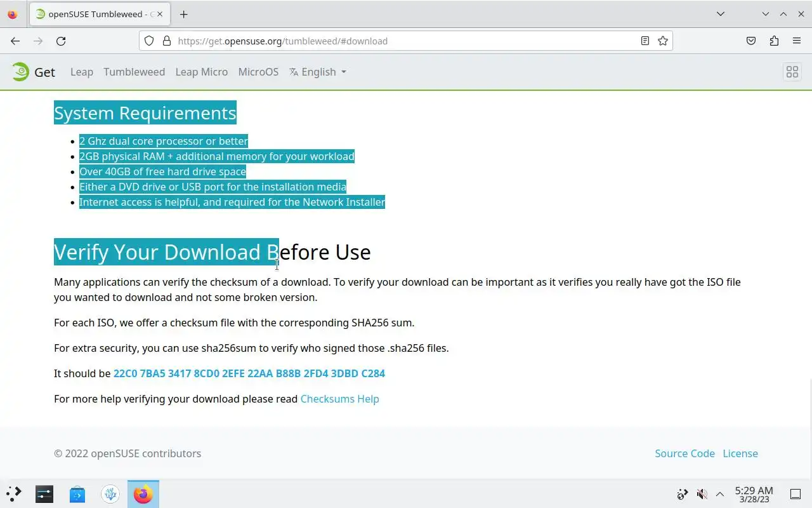Screen dimensions: 812x508
Task: Expand hidden system tray icons
Action: pos(720,493)
